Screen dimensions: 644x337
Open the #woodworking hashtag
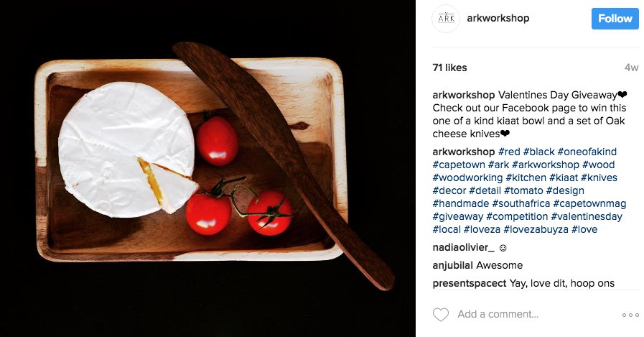[x=467, y=178]
